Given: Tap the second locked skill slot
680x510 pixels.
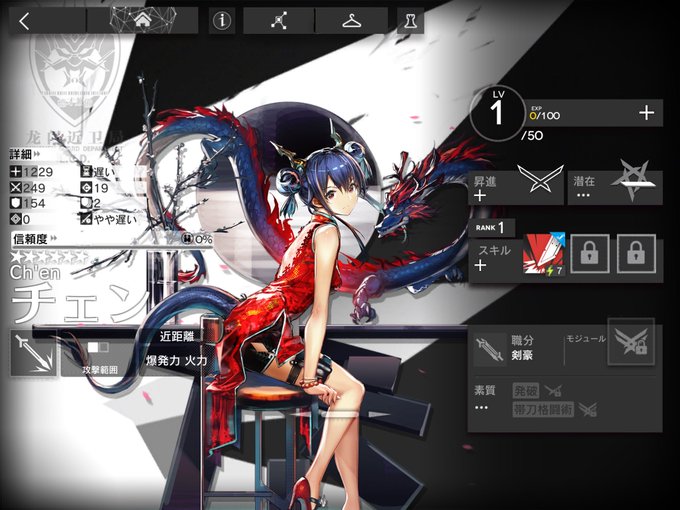Looking at the screenshot, I should (x=590, y=254).
